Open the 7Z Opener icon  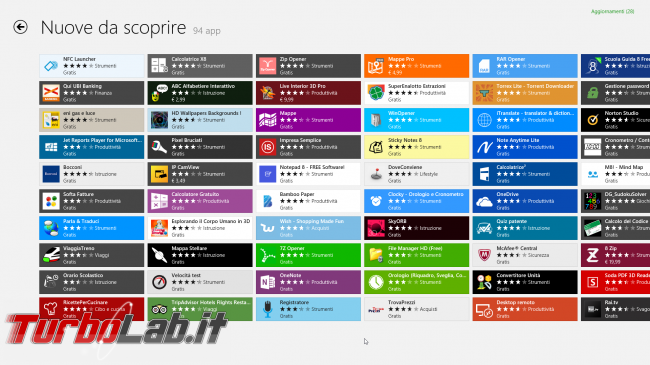267,255
